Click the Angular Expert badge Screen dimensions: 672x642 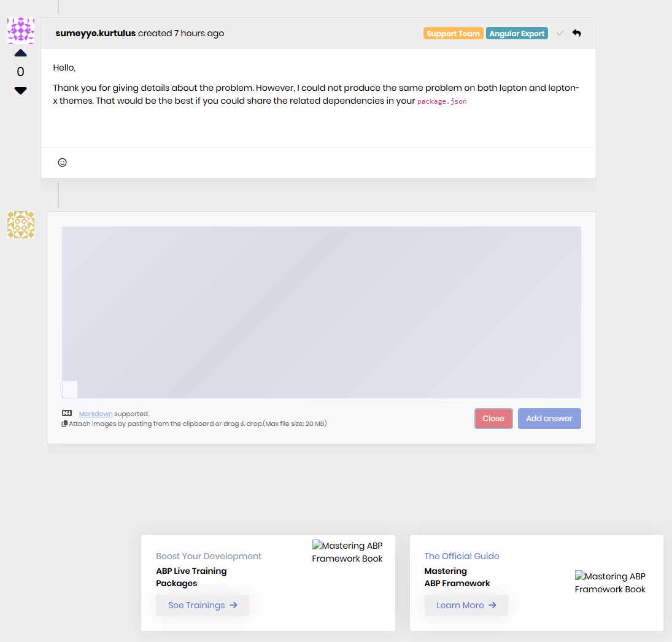[x=517, y=34]
